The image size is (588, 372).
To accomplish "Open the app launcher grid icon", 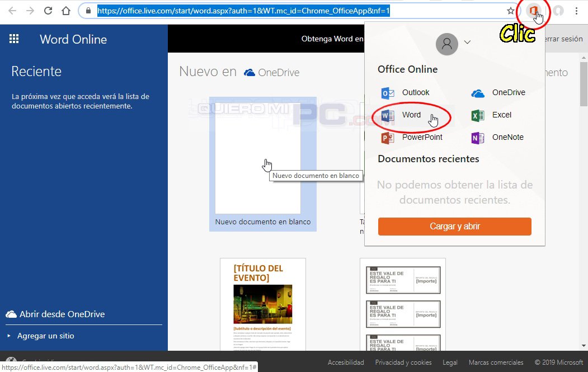I will [14, 39].
